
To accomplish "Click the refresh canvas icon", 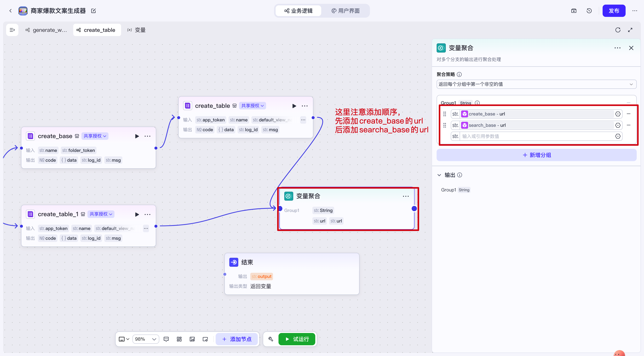I will pyautogui.click(x=618, y=30).
